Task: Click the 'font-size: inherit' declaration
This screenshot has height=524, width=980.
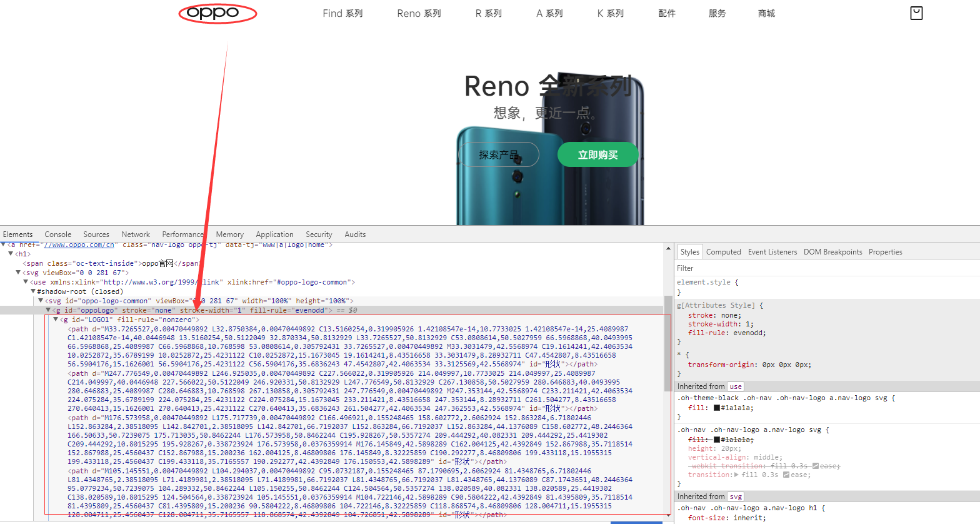Action: [x=727, y=518]
